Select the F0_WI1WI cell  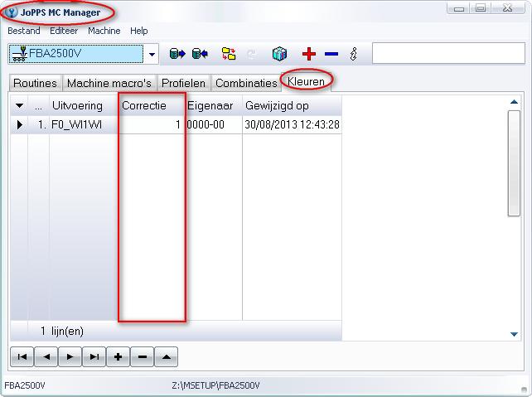point(84,125)
